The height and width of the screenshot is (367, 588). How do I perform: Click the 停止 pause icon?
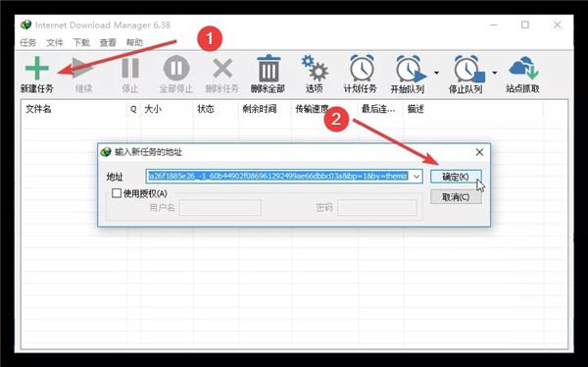click(130, 68)
